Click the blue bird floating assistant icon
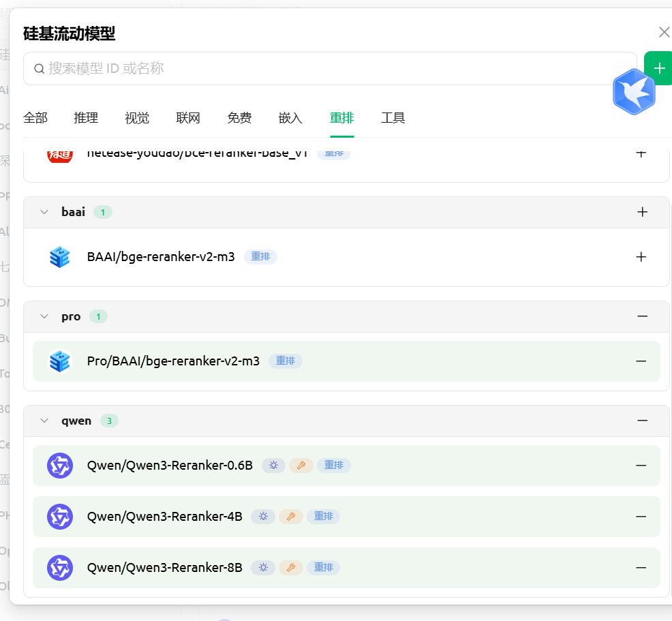The height and width of the screenshot is (621, 672). pos(634,91)
